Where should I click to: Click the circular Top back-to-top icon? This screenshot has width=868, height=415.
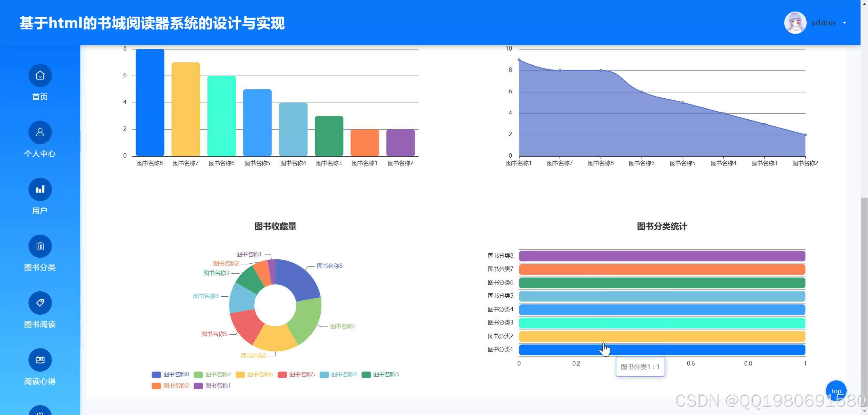[x=836, y=391]
